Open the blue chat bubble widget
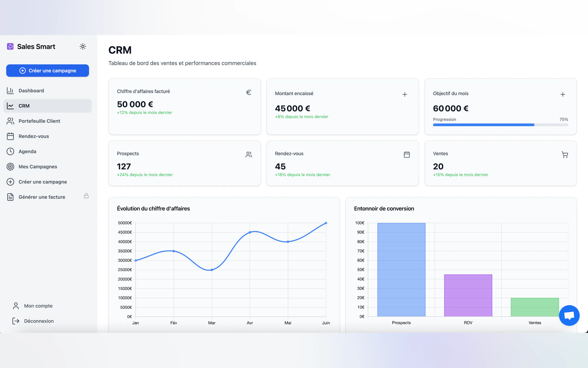Image resolution: width=588 pixels, height=368 pixels. tap(569, 315)
